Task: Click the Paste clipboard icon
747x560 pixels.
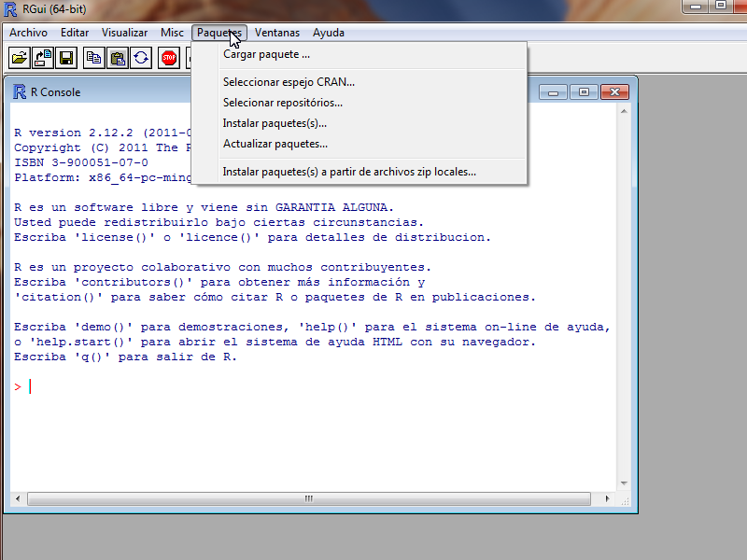Action: tap(118, 58)
